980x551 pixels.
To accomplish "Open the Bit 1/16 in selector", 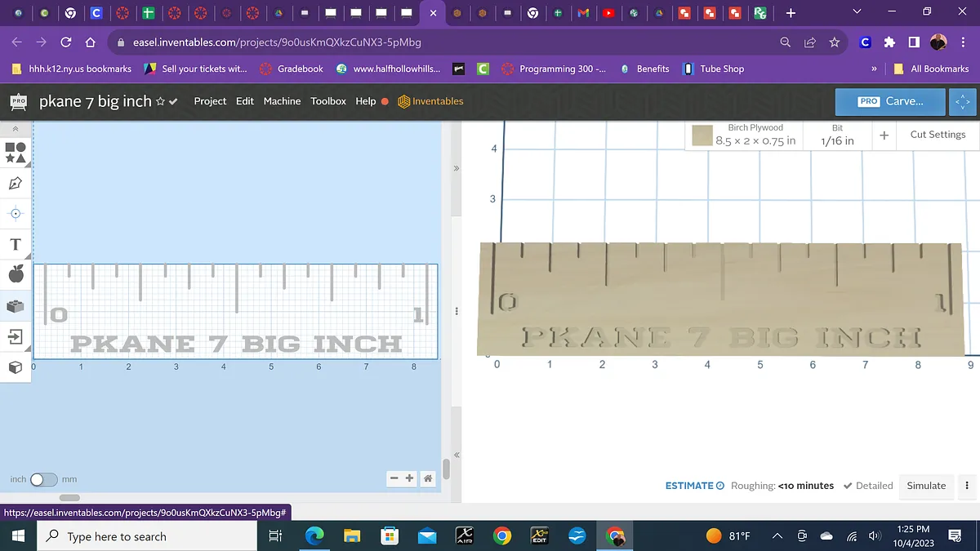I will [x=837, y=135].
